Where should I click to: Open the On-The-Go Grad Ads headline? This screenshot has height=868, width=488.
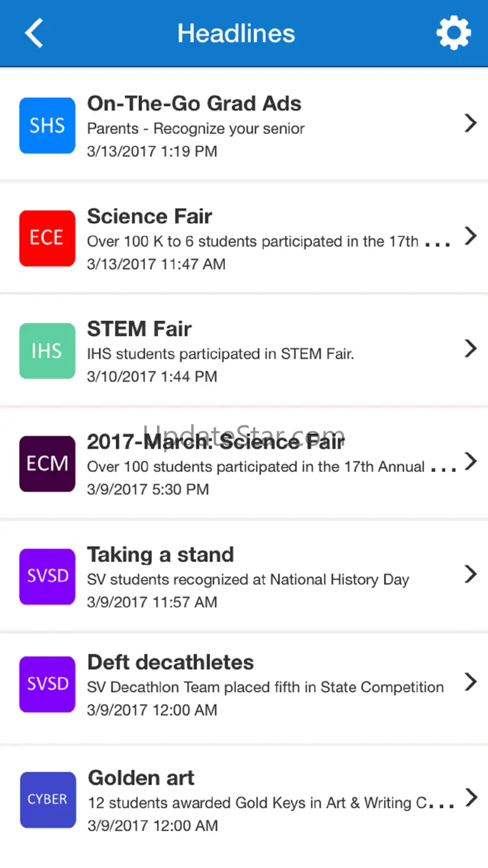pos(194,104)
